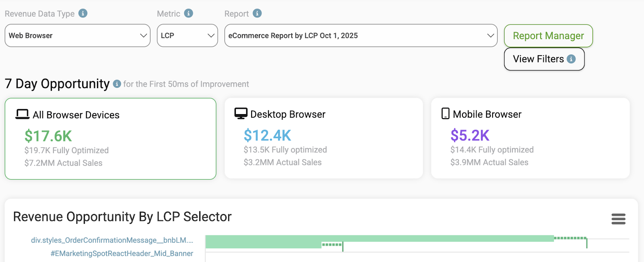The width and height of the screenshot is (644, 262).
Task: Select the Desktop Browser card
Action: point(324,138)
